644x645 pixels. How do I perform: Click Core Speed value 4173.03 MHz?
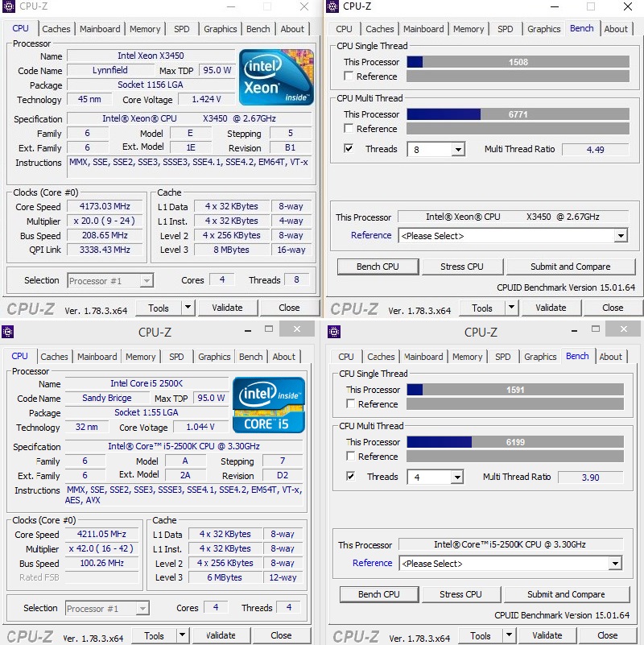pyautogui.click(x=105, y=206)
